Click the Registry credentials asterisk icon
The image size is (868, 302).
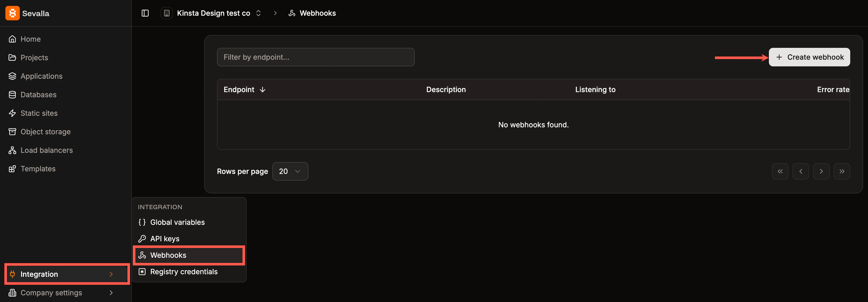point(142,272)
